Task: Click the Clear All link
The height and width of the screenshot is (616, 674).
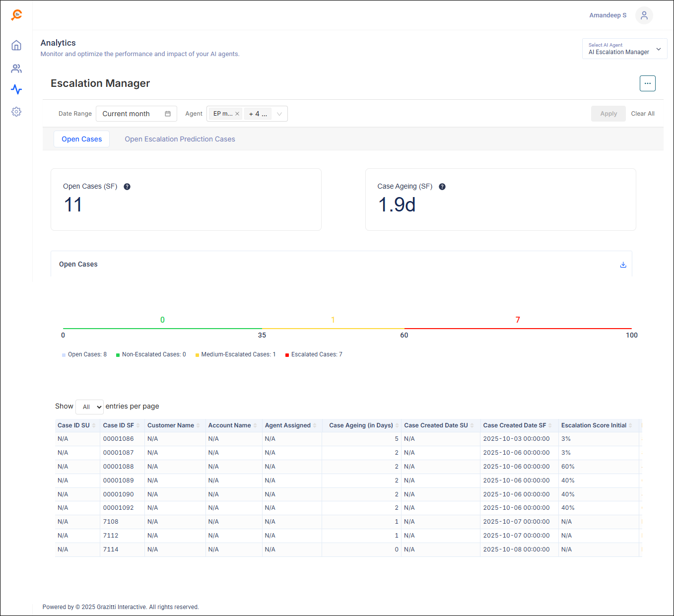Action: coord(642,114)
